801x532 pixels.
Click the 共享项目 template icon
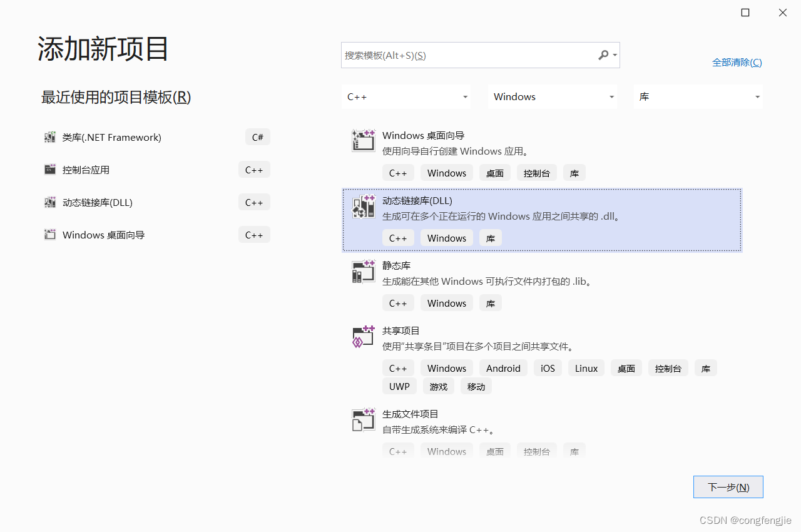click(363, 336)
